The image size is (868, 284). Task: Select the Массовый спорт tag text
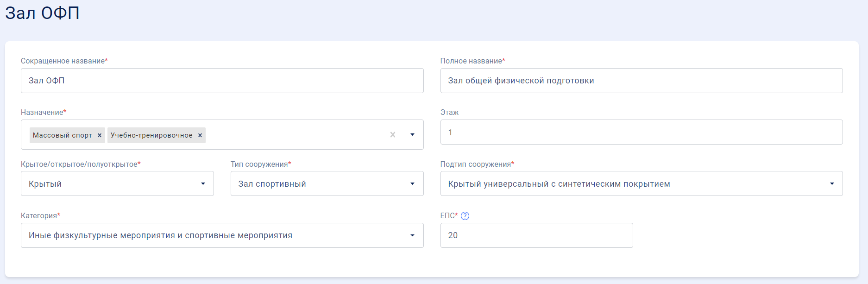(63, 135)
